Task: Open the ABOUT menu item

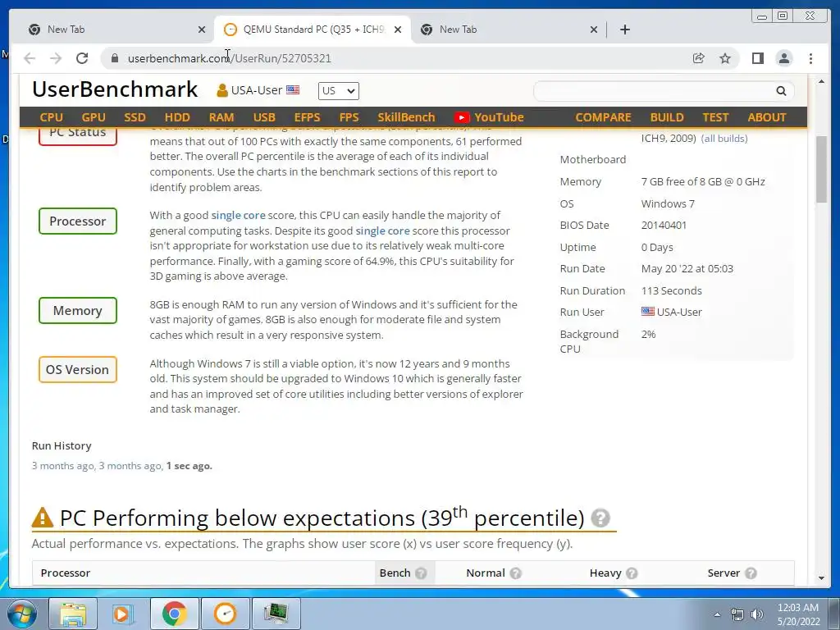Action: click(767, 117)
